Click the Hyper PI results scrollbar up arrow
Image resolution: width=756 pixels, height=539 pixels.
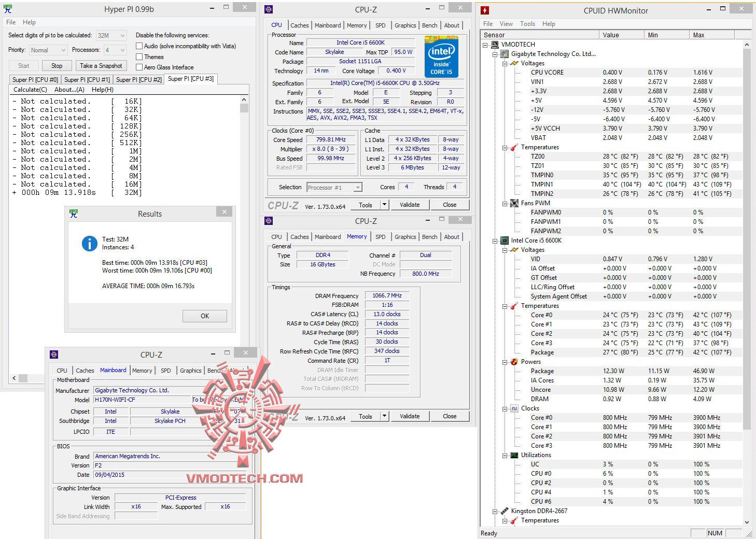click(x=244, y=100)
